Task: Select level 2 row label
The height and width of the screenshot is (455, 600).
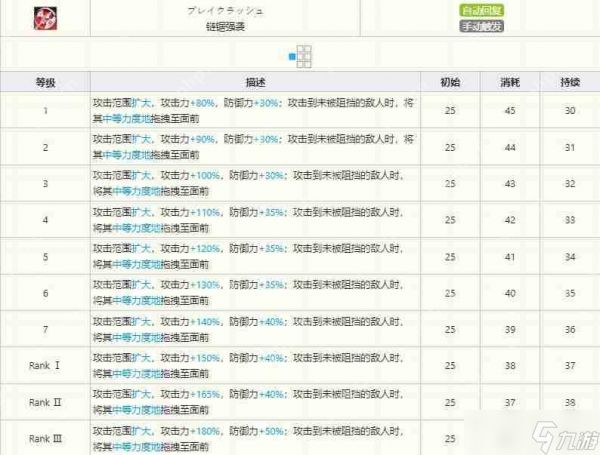Action: 46,147
